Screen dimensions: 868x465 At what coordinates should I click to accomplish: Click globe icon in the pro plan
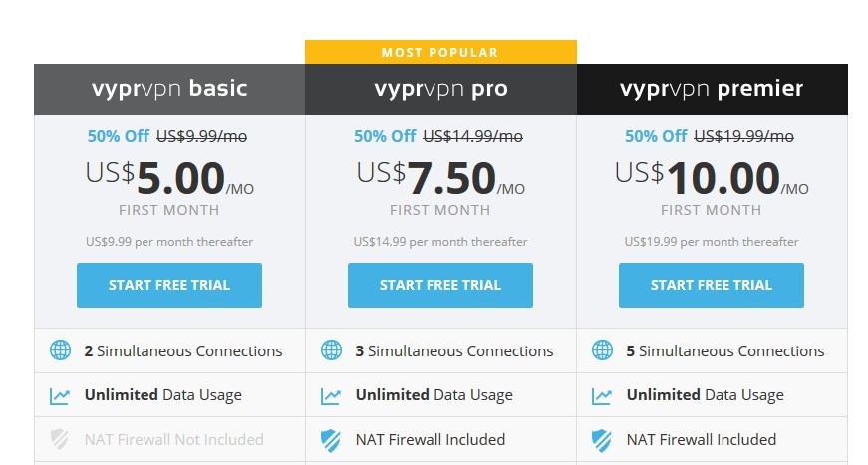pyautogui.click(x=332, y=350)
